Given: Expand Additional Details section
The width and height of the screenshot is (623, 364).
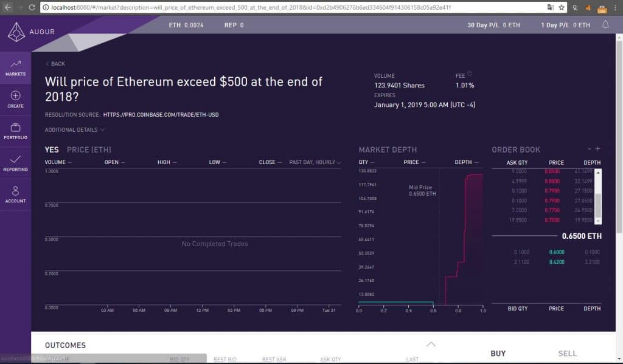Looking at the screenshot, I should tap(75, 130).
